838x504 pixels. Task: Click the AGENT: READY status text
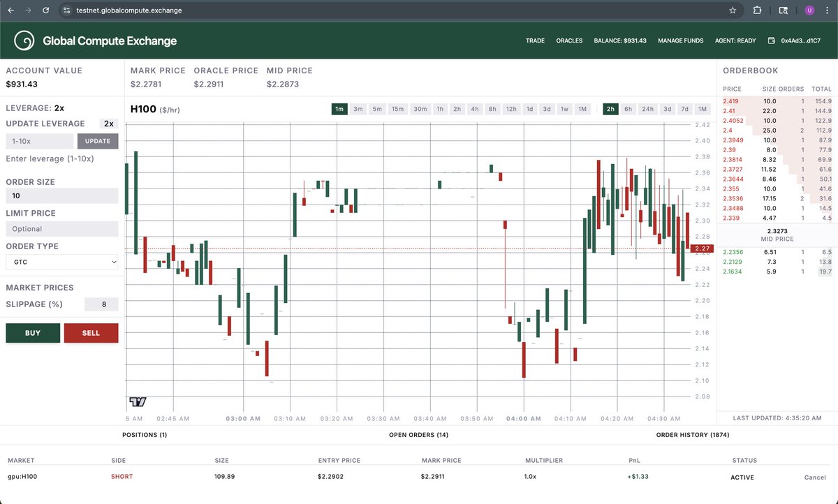pyautogui.click(x=735, y=40)
